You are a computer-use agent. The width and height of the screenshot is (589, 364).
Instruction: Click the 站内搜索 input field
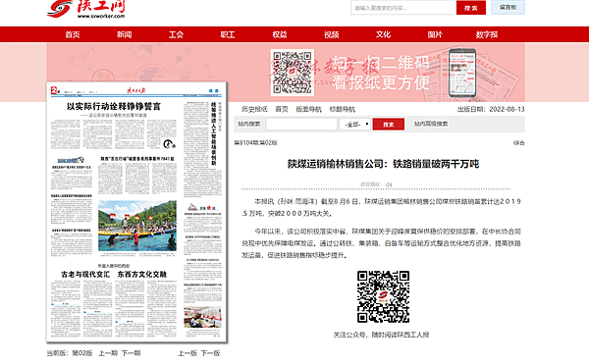301,125
